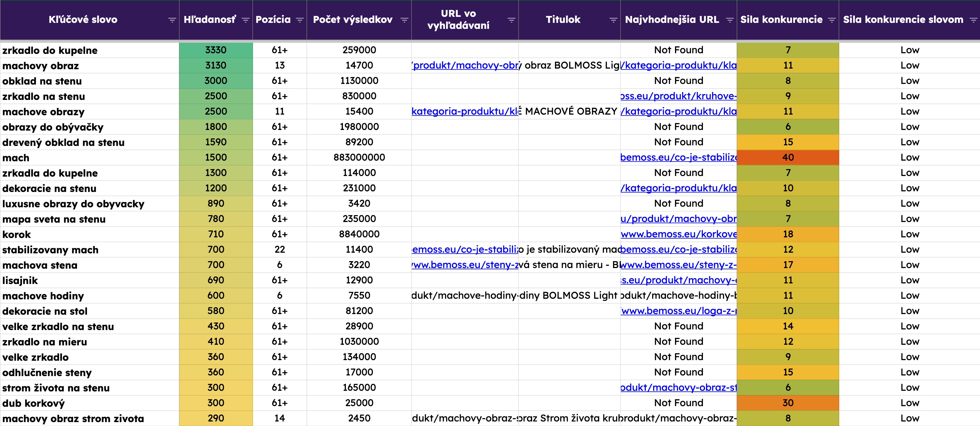Open filter for Kľúčové slovo column
The width and height of the screenshot is (980, 426).
pos(172,20)
